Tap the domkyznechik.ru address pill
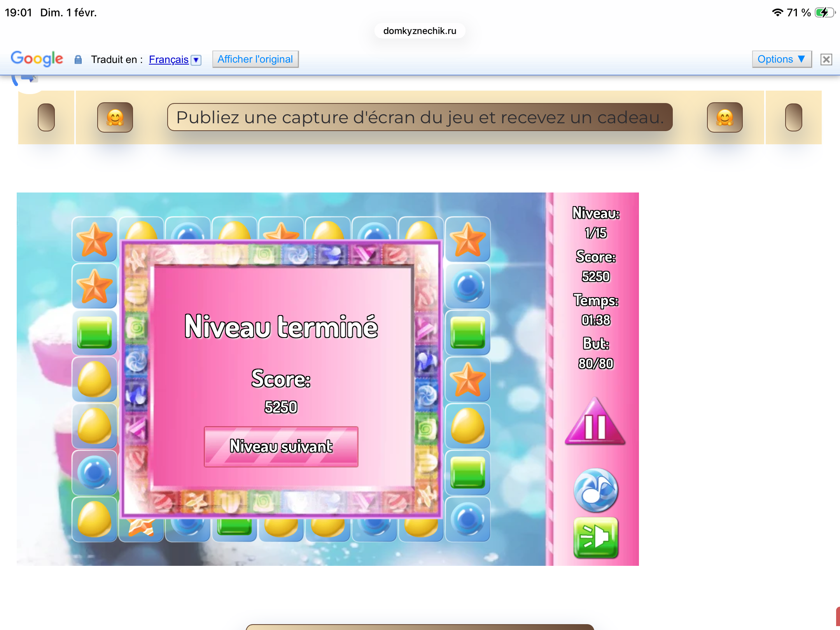The height and width of the screenshot is (630, 840). [x=420, y=31]
